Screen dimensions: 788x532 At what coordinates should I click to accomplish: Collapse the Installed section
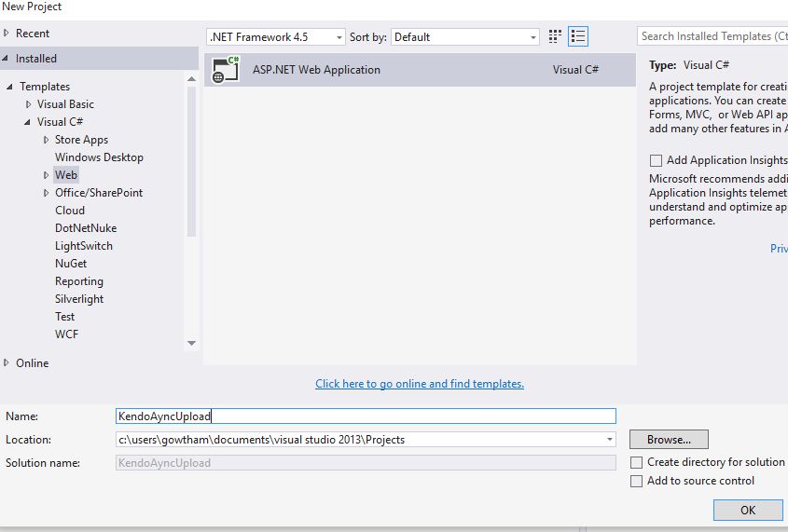[x=6, y=58]
